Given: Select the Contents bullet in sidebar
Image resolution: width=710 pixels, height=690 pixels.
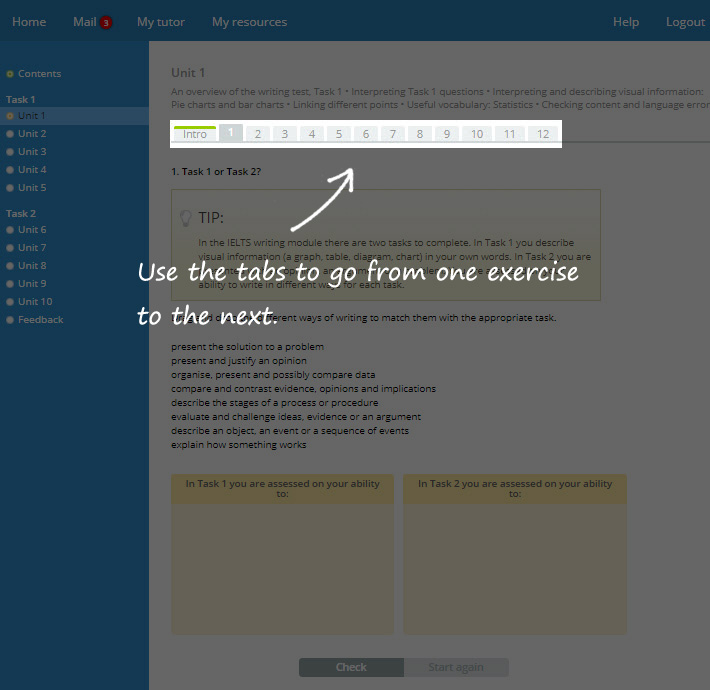Looking at the screenshot, I should pos(10,74).
